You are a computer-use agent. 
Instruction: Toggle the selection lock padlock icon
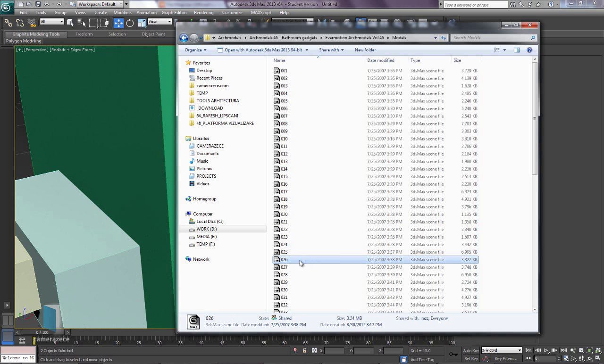pyautogui.click(x=304, y=351)
